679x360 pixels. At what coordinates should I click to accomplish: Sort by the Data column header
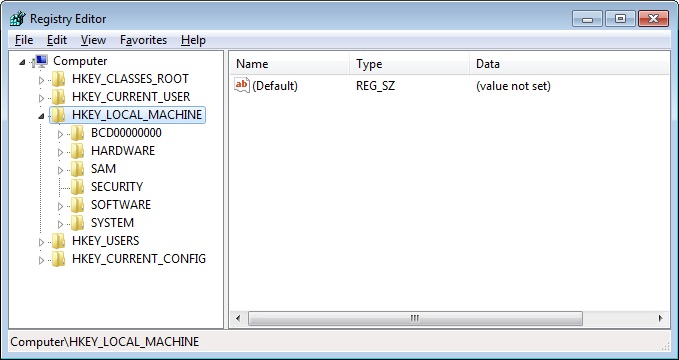coord(569,64)
